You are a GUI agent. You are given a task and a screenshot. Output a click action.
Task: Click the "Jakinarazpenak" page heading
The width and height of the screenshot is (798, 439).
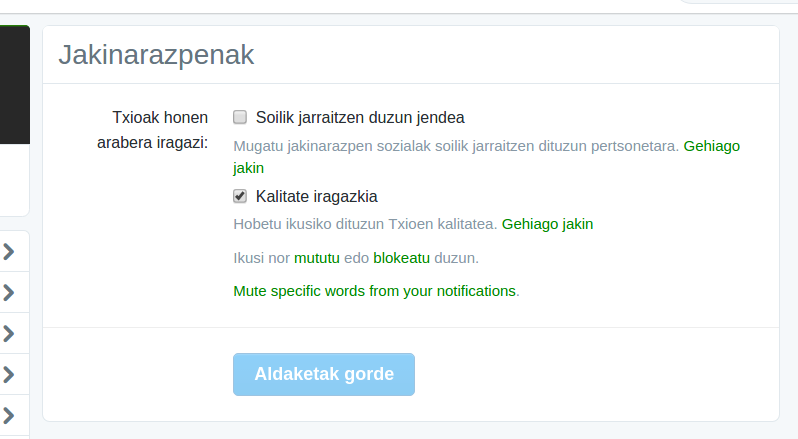pos(157,54)
